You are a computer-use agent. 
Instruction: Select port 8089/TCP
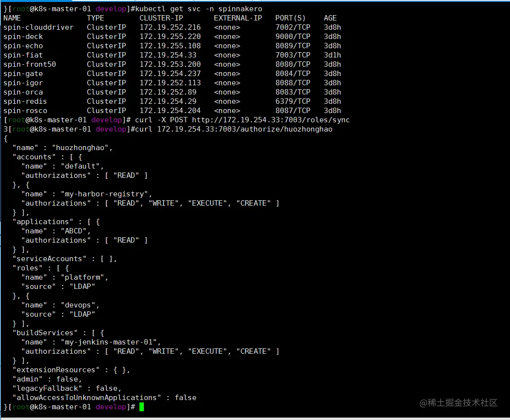pyautogui.click(x=293, y=46)
